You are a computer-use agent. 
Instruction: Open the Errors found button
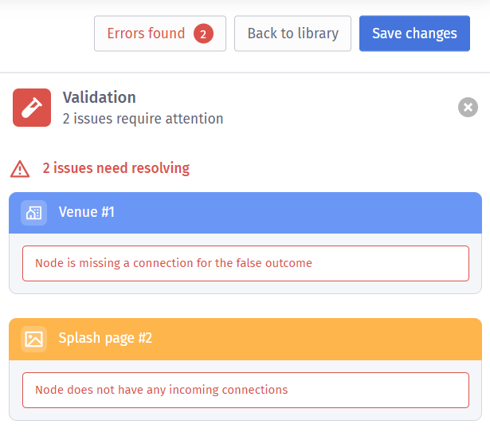click(x=147, y=33)
